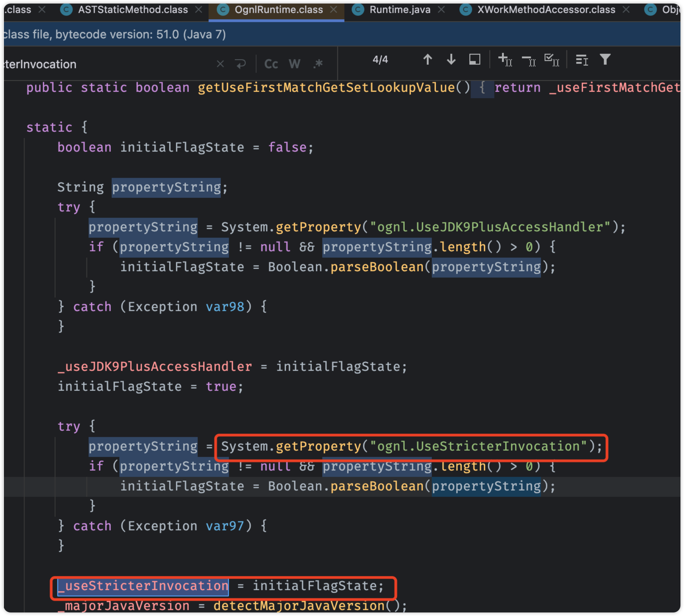Expand folded getUseFirstMatchGetSetLookupValue method body
Screen dimensions: 684x616
click(482, 87)
